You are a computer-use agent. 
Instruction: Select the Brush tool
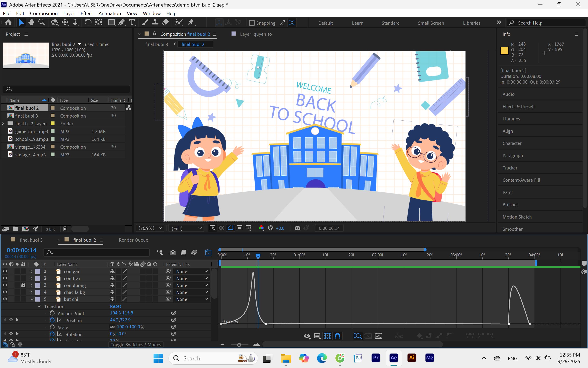(x=145, y=23)
